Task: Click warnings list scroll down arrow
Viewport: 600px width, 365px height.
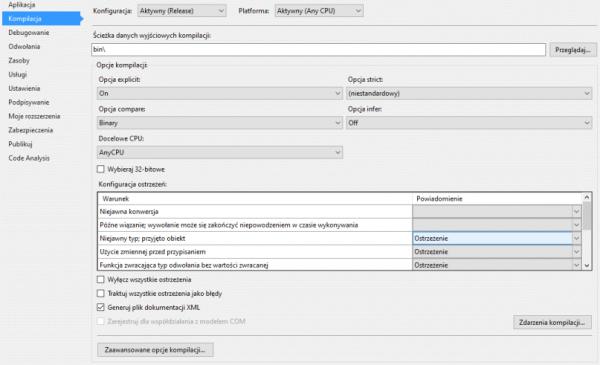Action: pos(586,266)
